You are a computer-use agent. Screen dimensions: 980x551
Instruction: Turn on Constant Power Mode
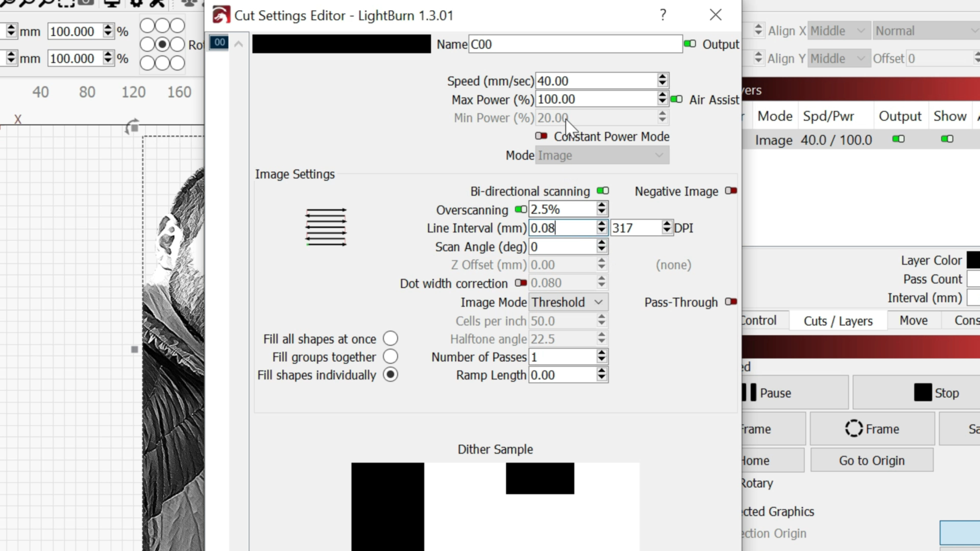coord(541,136)
